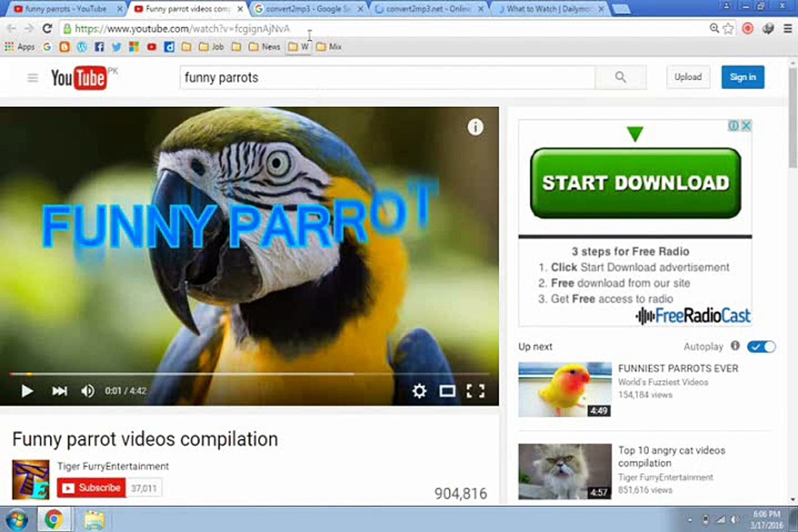Open video quality settings gear in player

419,391
